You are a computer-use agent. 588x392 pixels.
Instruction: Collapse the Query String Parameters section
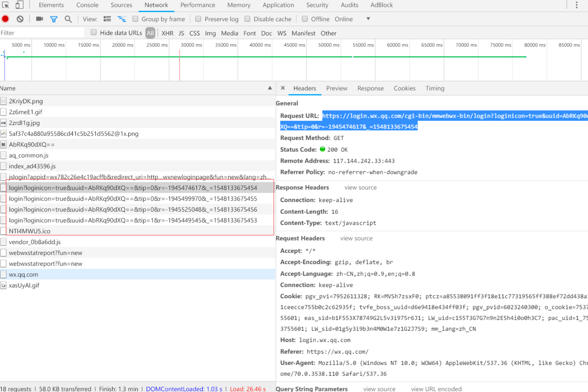click(x=312, y=389)
